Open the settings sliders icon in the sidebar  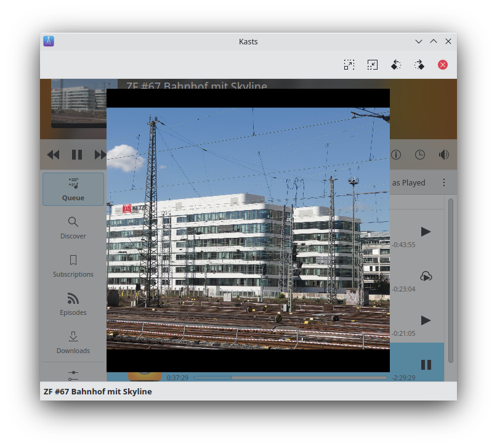[x=73, y=375]
